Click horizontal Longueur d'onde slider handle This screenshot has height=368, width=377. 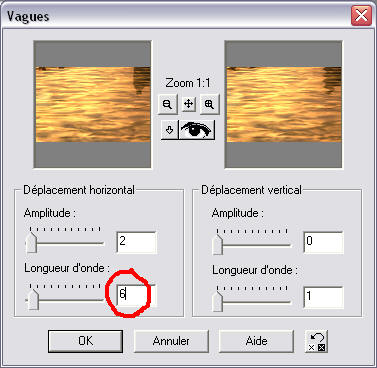click(33, 299)
